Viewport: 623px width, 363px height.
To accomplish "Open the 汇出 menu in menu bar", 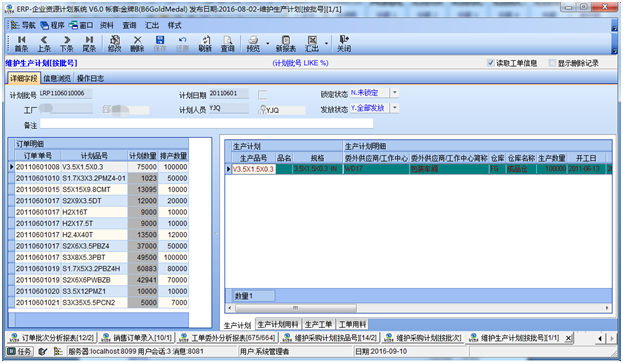I will [152, 25].
